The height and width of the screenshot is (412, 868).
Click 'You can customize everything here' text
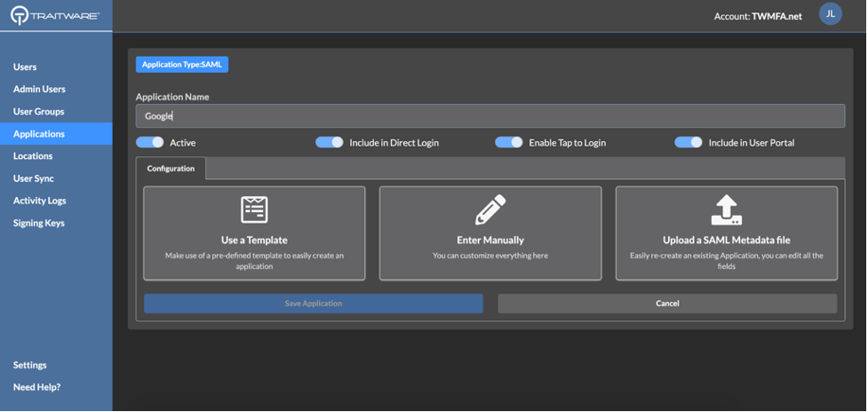[490, 256]
